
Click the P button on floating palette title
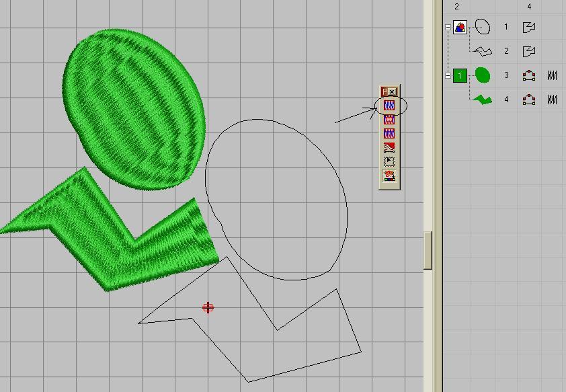385,91
